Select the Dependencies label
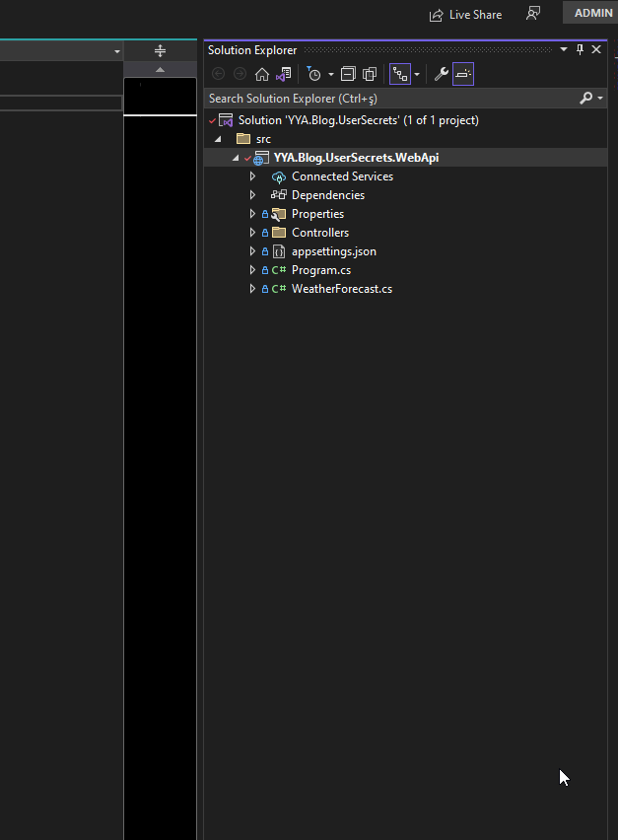The height and width of the screenshot is (840, 618). [x=328, y=195]
